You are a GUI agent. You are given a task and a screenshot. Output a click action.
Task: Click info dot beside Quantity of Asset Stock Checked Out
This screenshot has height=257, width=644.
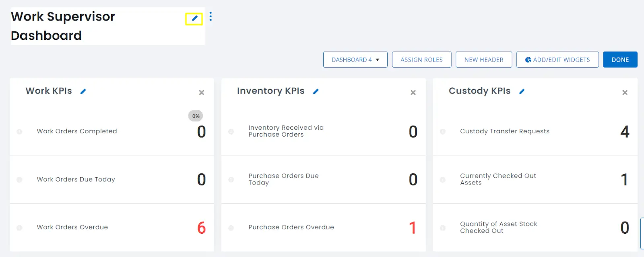click(443, 228)
